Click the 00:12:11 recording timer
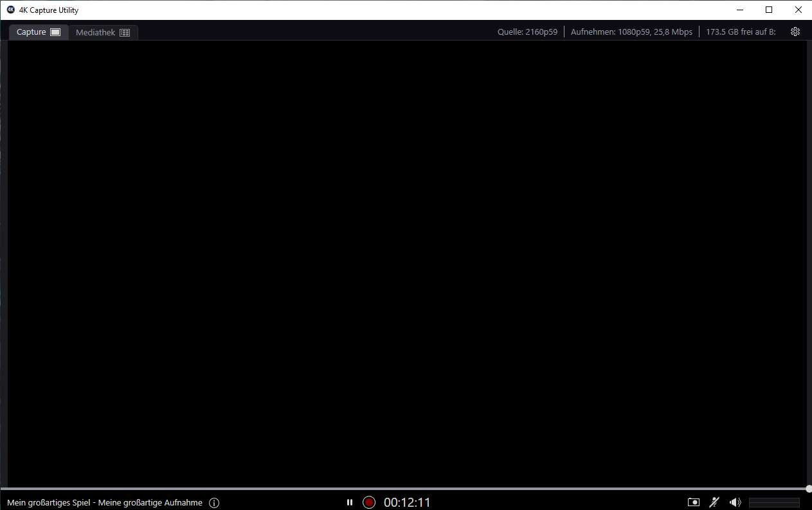Viewport: 812px width, 510px height. [407, 502]
